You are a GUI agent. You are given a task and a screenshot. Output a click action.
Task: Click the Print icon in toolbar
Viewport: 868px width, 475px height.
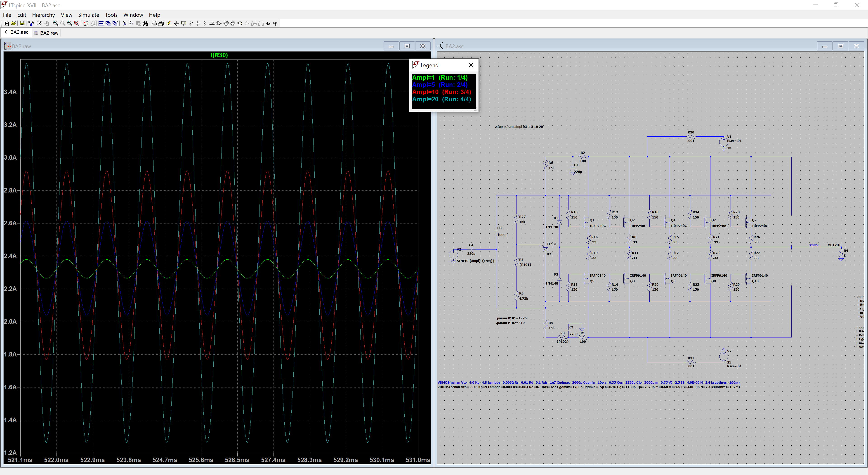coord(154,23)
